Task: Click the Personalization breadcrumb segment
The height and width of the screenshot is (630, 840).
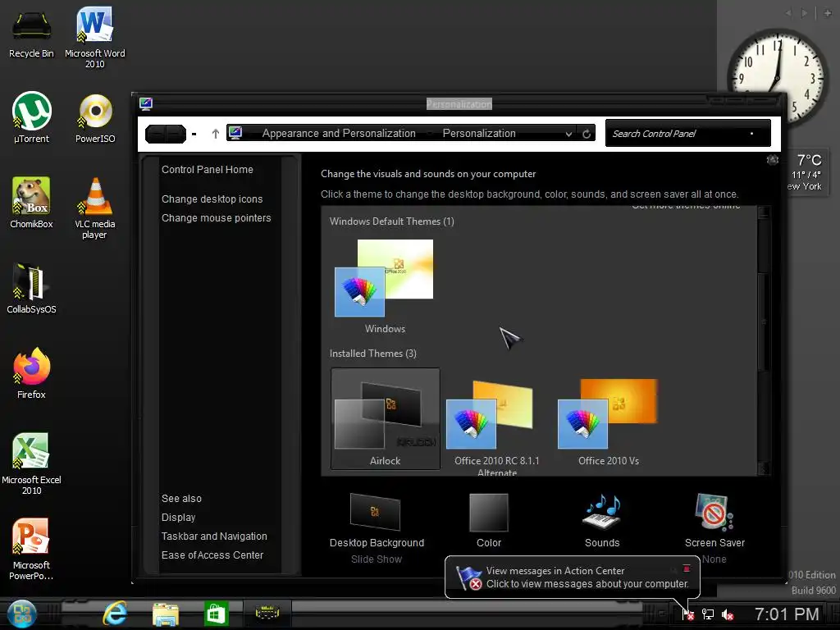Action: tap(479, 134)
